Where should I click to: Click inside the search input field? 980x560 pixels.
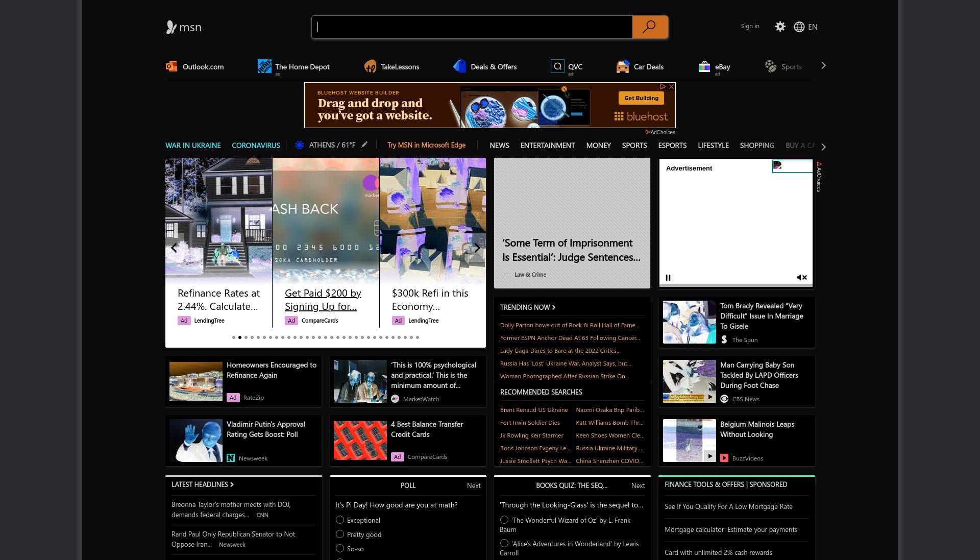[472, 27]
